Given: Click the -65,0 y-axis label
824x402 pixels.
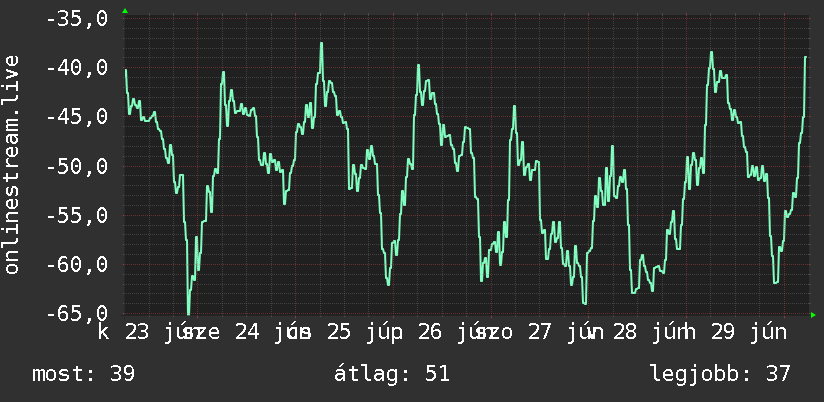Looking at the screenshot, I should point(77,313).
